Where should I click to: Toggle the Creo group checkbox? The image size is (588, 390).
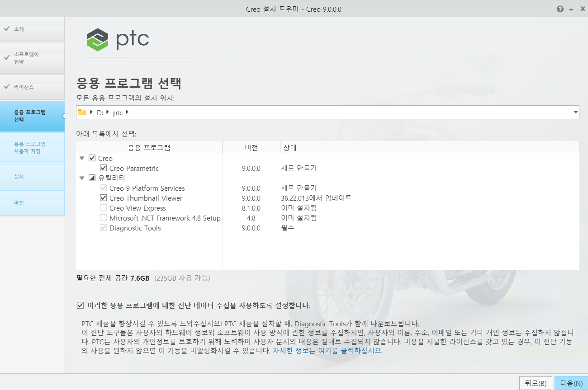point(92,159)
